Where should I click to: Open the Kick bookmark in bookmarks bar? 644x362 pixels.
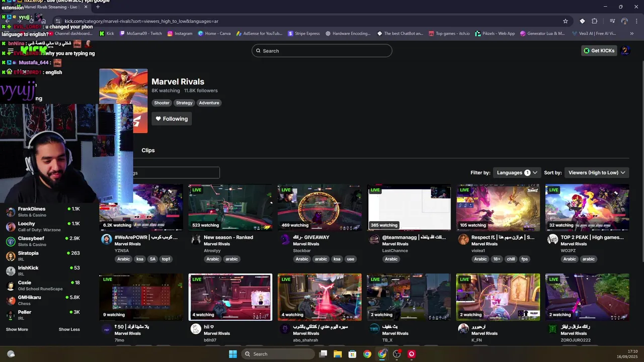point(107,34)
